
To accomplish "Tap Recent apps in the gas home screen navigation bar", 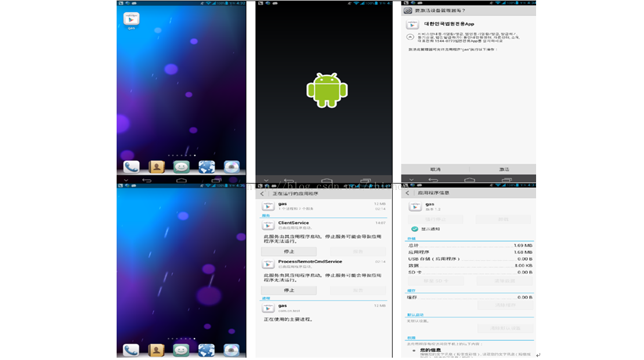I will 216,180.
